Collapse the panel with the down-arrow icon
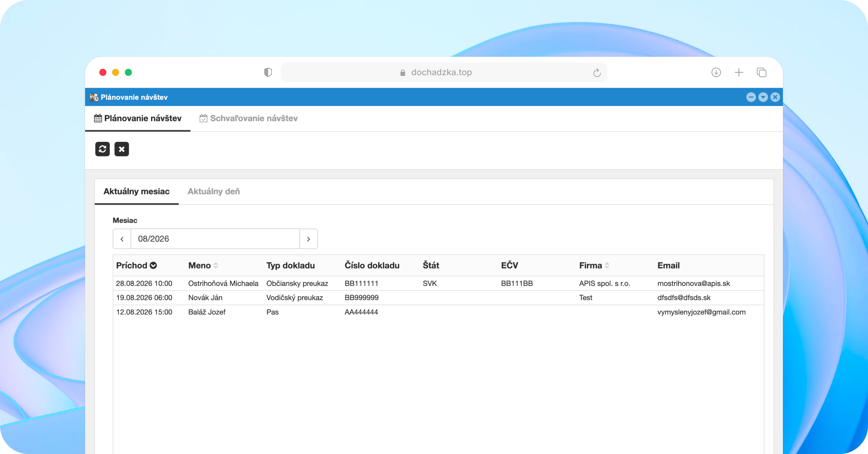This screenshot has width=868, height=454. point(763,97)
